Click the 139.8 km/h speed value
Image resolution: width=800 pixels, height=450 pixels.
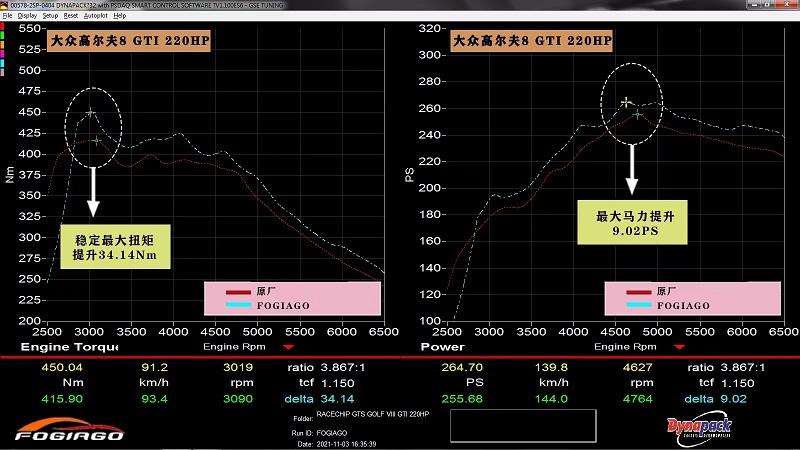coord(551,367)
